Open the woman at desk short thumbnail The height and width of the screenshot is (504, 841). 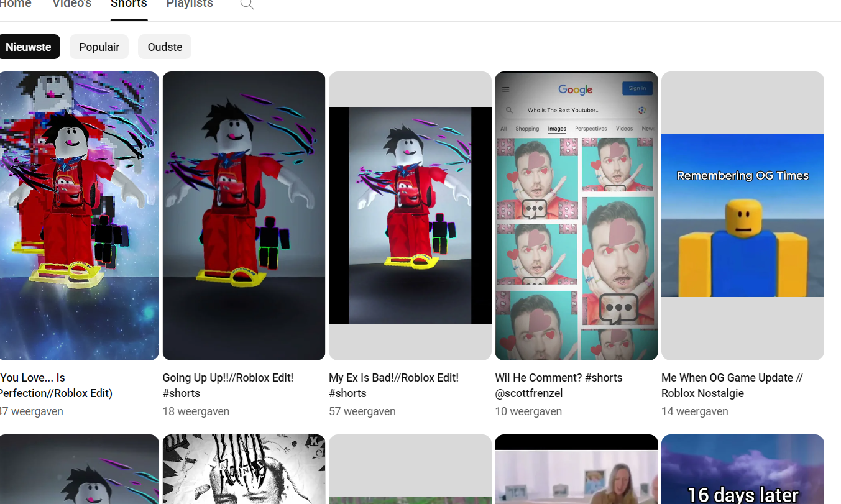pos(576,469)
